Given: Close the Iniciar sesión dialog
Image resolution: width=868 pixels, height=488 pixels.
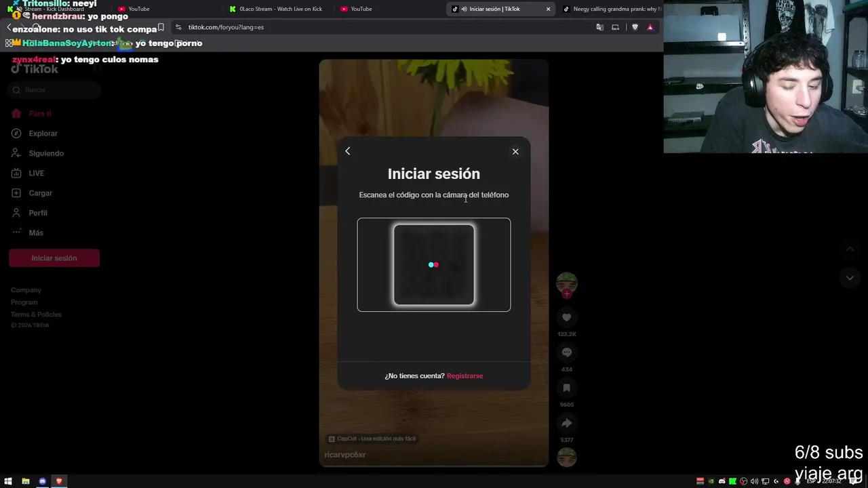Looking at the screenshot, I should click(515, 151).
